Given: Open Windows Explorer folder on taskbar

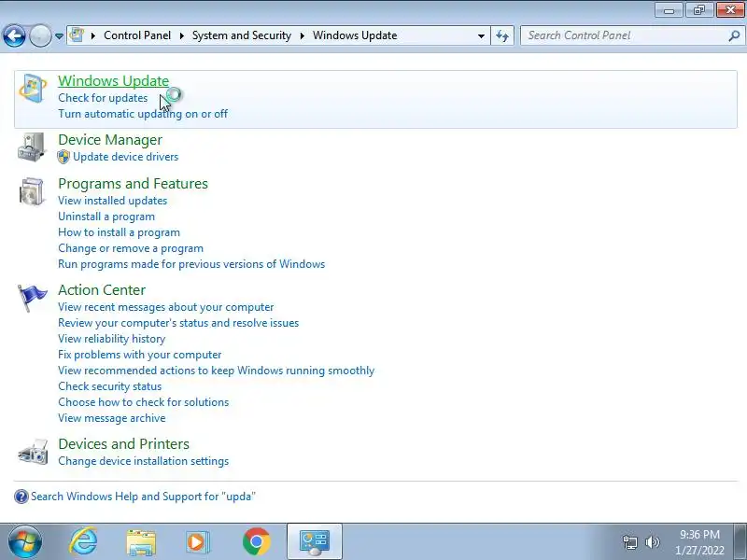Looking at the screenshot, I should click(x=141, y=542).
